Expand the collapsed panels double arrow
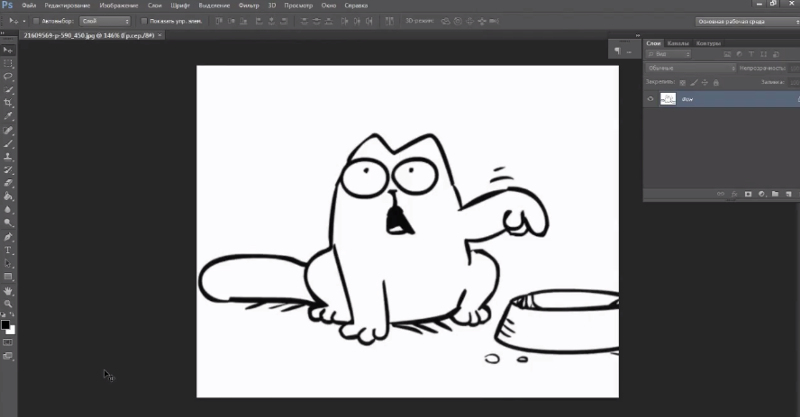800x417 pixels. pyautogui.click(x=637, y=35)
